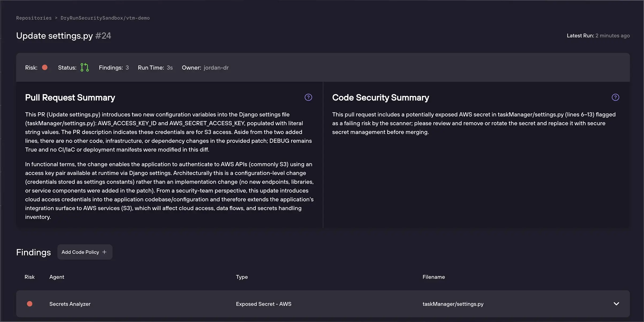Click the taskManager/settings.py filename
This screenshot has height=322, width=644.
pos(453,304)
